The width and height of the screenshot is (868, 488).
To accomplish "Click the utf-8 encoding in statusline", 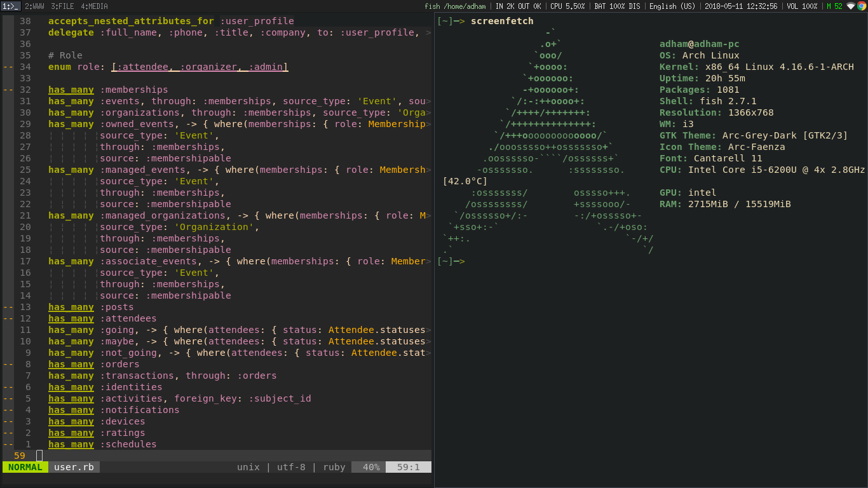I will pyautogui.click(x=291, y=467).
